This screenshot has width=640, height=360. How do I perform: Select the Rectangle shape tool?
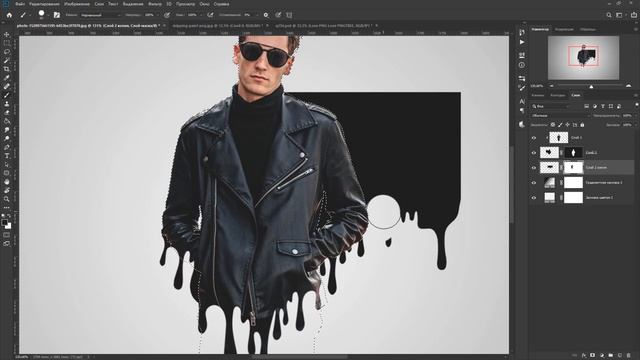tap(7, 173)
